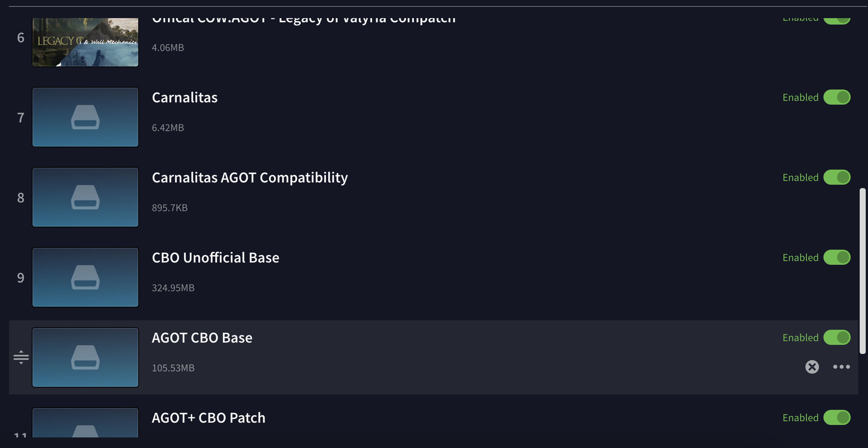This screenshot has height=448, width=868.
Task: Click AGOT CBO Base placeholder thumbnail
Action: pyautogui.click(x=85, y=357)
